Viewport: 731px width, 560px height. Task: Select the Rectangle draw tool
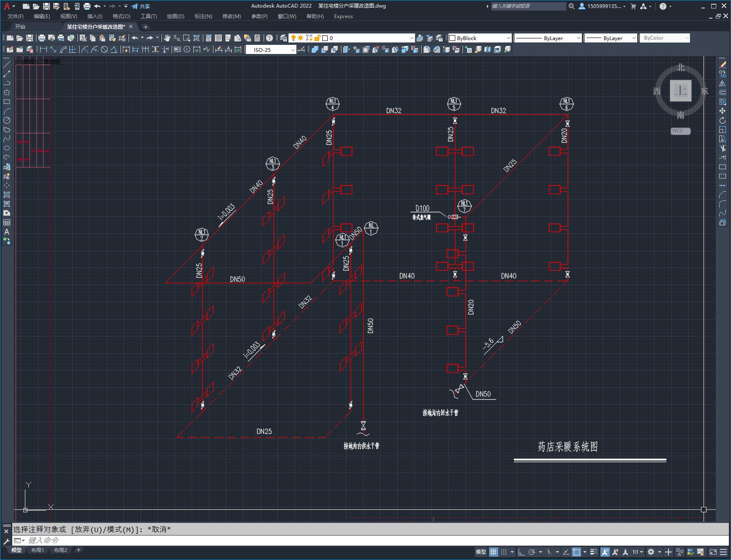[7, 102]
